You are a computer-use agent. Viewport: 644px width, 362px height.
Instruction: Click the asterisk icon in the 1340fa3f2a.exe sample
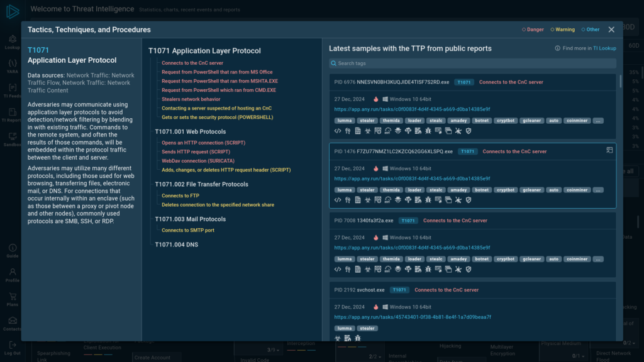pyautogui.click(x=458, y=269)
